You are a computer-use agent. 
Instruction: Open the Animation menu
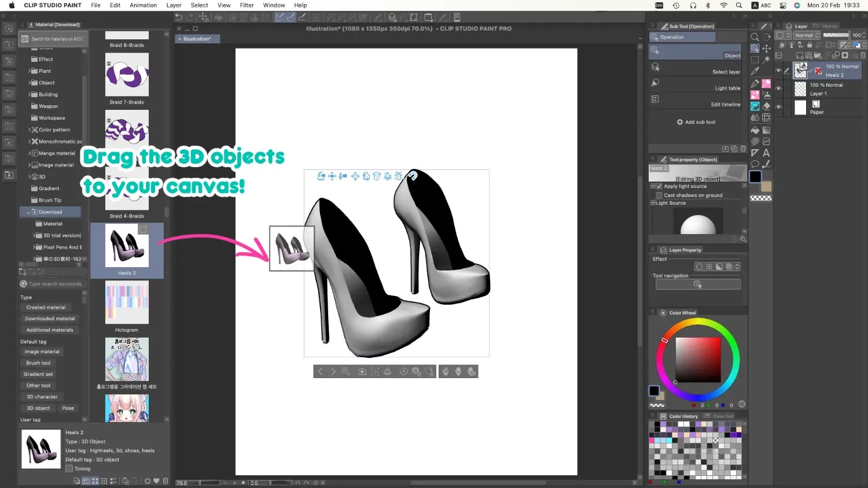(x=143, y=5)
